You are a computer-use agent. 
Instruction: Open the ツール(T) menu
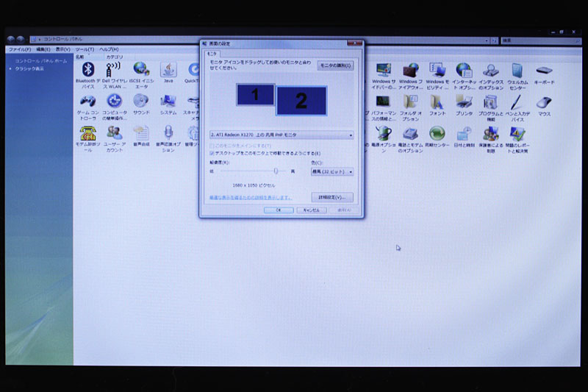[85, 49]
